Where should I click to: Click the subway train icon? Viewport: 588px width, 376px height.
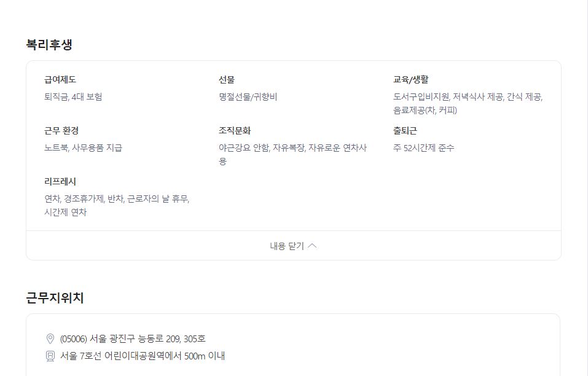(x=50, y=356)
